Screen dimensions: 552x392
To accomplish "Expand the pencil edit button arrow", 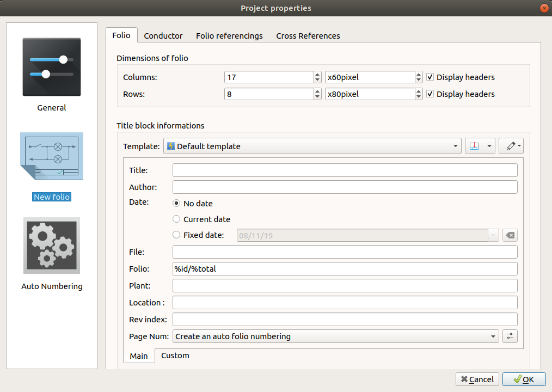I will [x=519, y=146].
